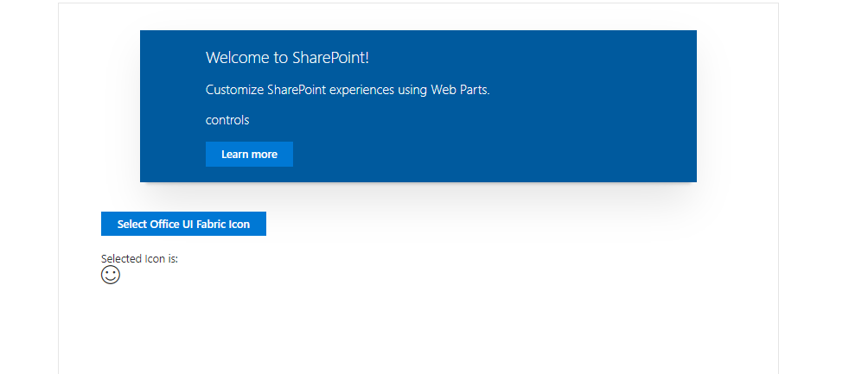Click the selected smiley face icon
This screenshot has width=868, height=374.
(x=111, y=276)
